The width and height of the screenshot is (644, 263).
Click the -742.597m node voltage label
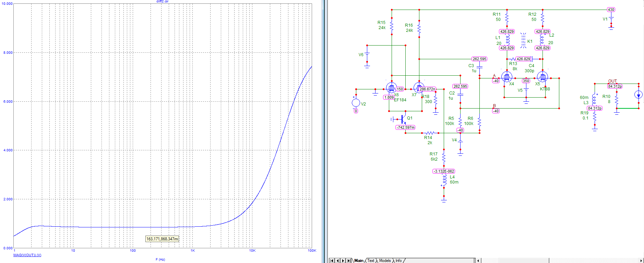(x=405, y=127)
